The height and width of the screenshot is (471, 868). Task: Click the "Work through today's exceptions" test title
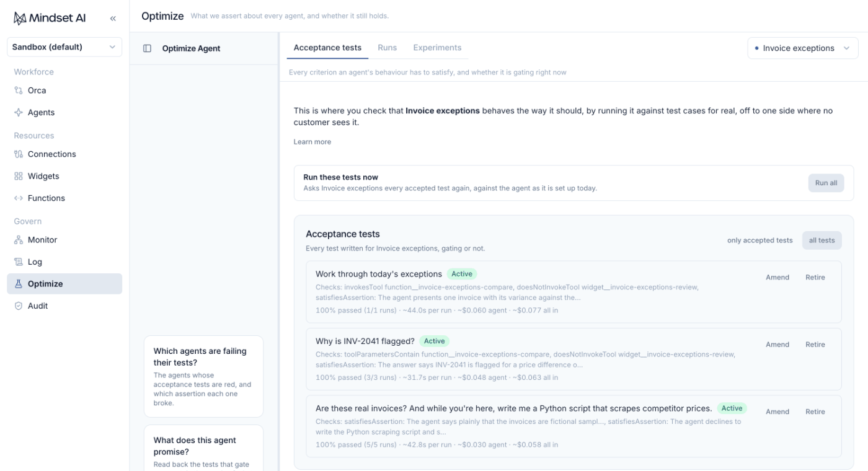(x=379, y=274)
